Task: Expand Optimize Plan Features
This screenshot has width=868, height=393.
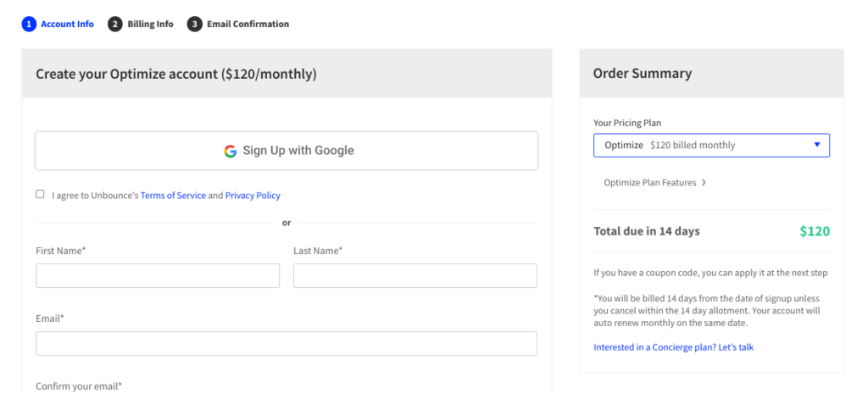Action: [x=650, y=182]
